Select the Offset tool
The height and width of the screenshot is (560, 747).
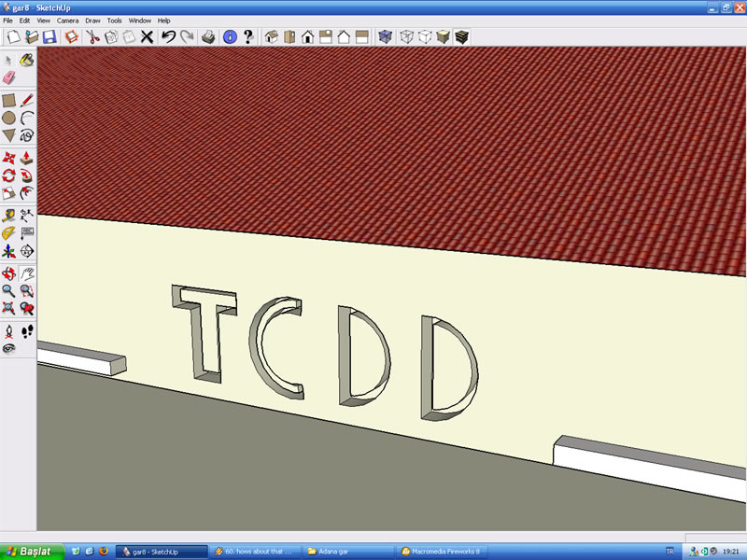(27, 193)
